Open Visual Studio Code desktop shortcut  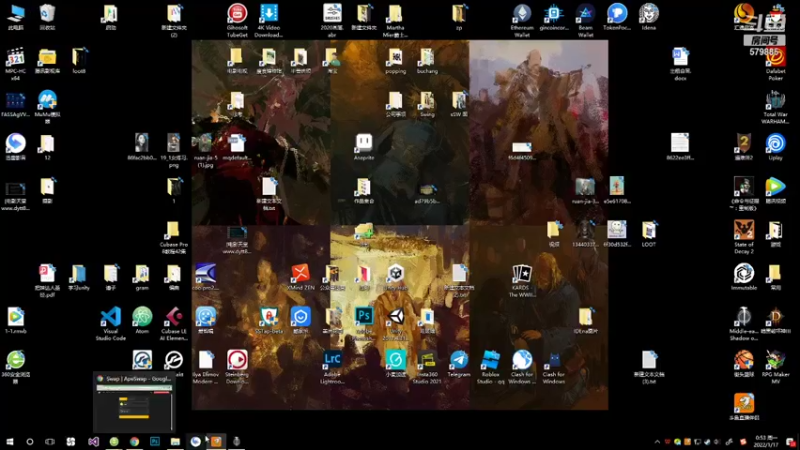(x=110, y=324)
